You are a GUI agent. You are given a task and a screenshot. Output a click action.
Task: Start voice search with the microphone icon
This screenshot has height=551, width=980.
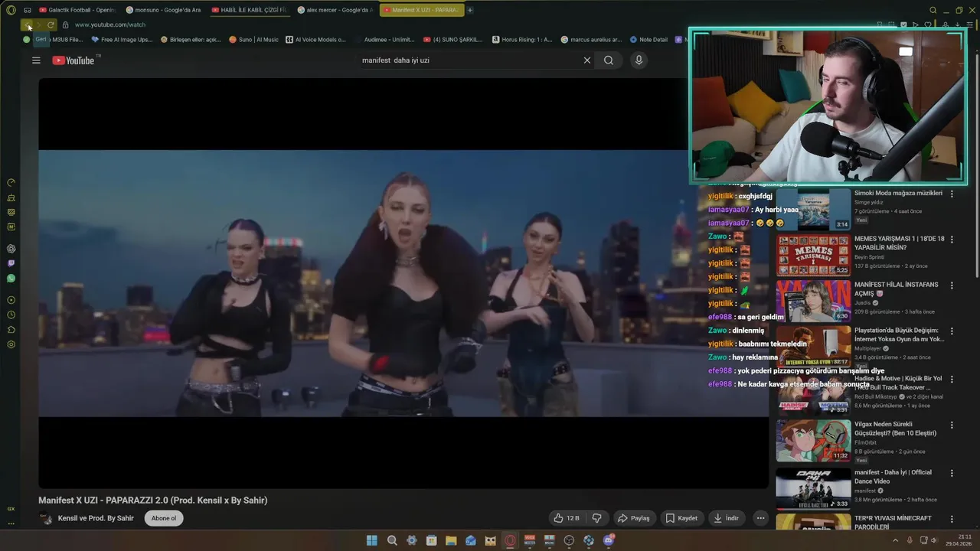point(639,60)
